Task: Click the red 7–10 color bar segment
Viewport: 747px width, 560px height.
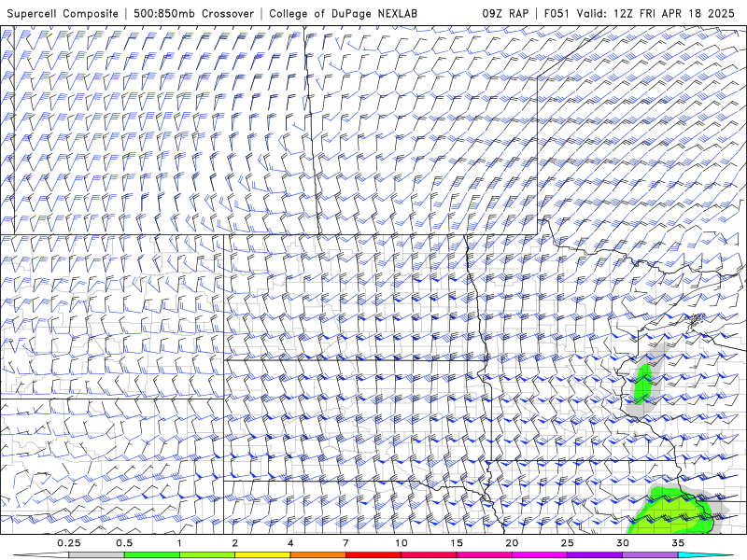Action: (x=373, y=555)
